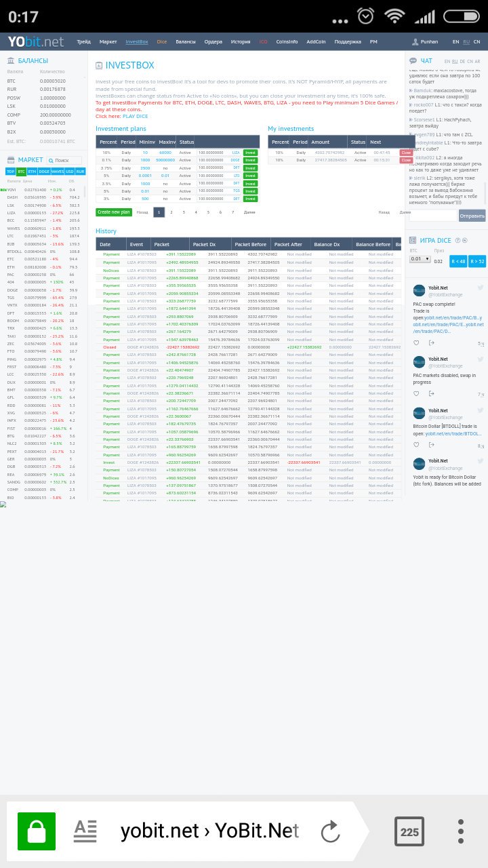Open the Dice menu item
Image resolution: width=488 pixels, height=868 pixels.
(161, 42)
